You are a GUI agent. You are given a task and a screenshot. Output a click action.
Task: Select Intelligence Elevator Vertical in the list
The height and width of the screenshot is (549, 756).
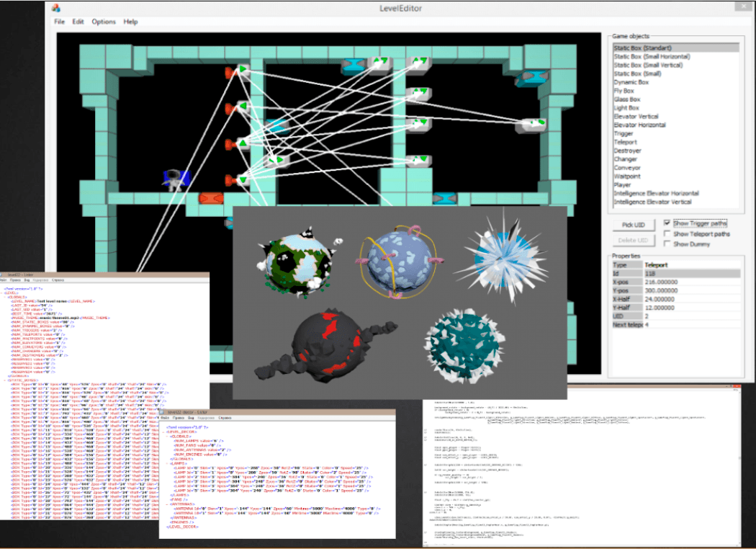pos(676,202)
